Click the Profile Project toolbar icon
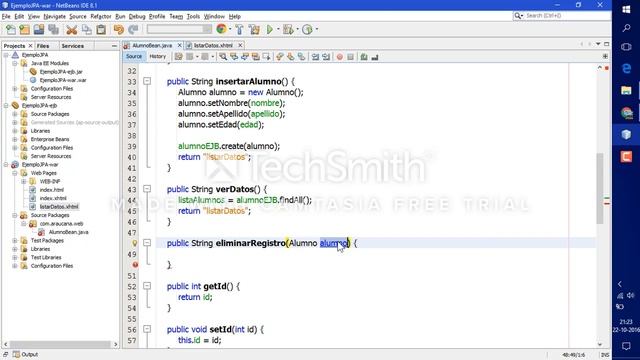 pyautogui.click(x=307, y=29)
